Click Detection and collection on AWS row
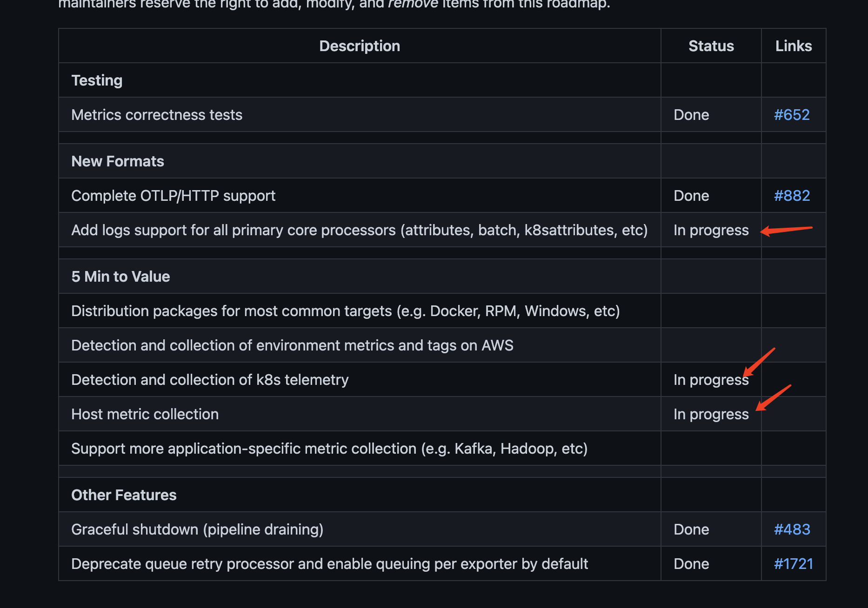868x608 pixels. (442, 345)
